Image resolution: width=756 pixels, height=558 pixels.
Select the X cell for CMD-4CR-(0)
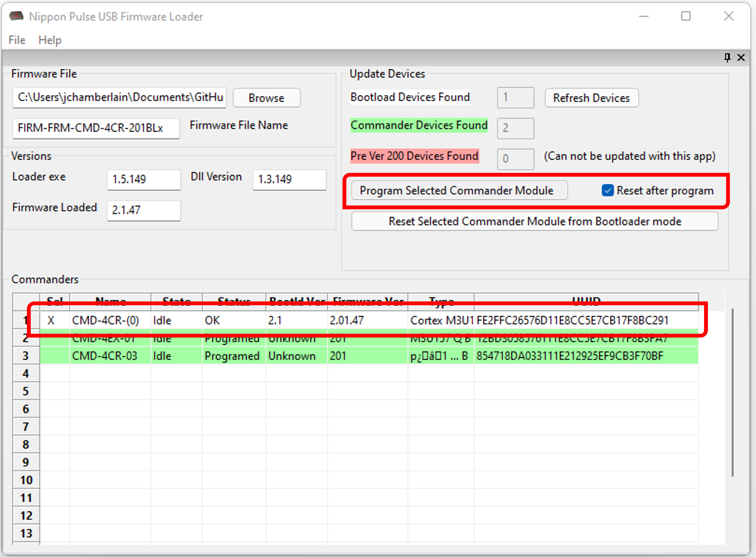(x=55, y=320)
